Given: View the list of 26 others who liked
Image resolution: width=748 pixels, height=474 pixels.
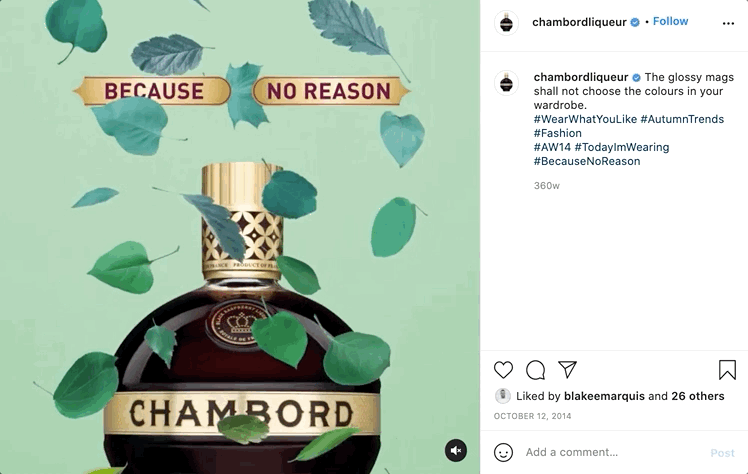Looking at the screenshot, I should (x=697, y=396).
